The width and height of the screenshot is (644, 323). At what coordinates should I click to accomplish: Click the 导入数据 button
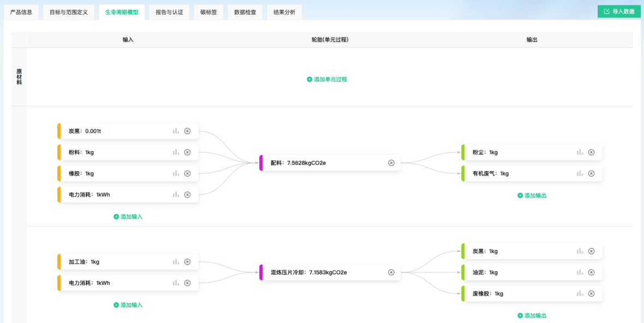point(619,11)
